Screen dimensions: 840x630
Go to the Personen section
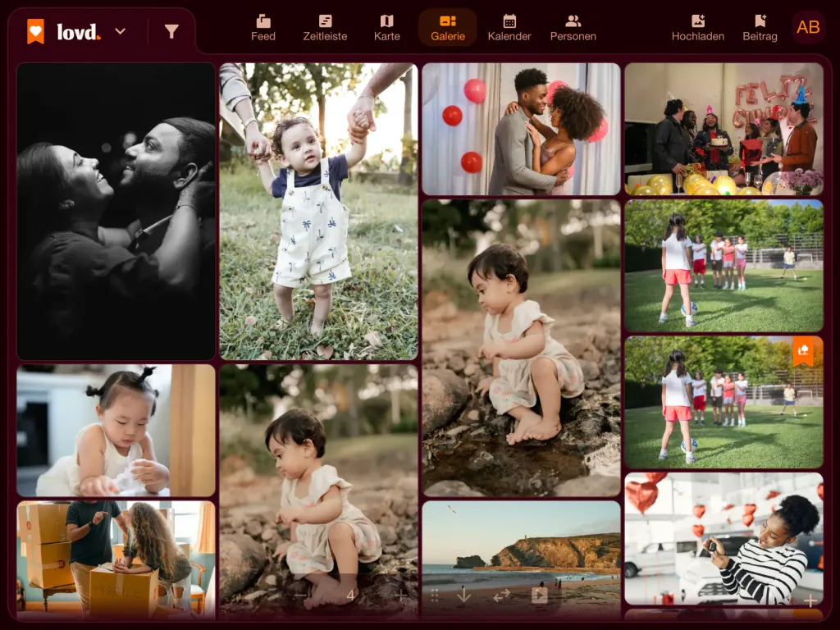click(x=573, y=29)
